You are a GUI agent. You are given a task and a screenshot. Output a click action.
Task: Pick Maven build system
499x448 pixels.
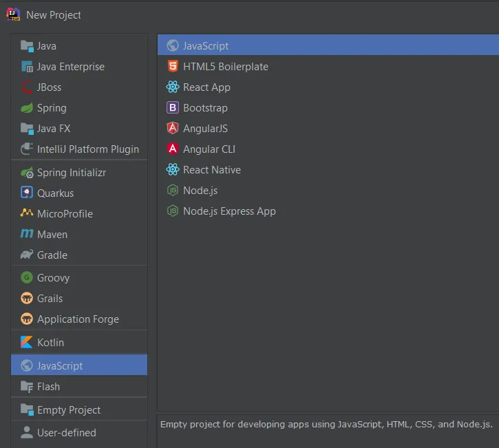coord(79,235)
